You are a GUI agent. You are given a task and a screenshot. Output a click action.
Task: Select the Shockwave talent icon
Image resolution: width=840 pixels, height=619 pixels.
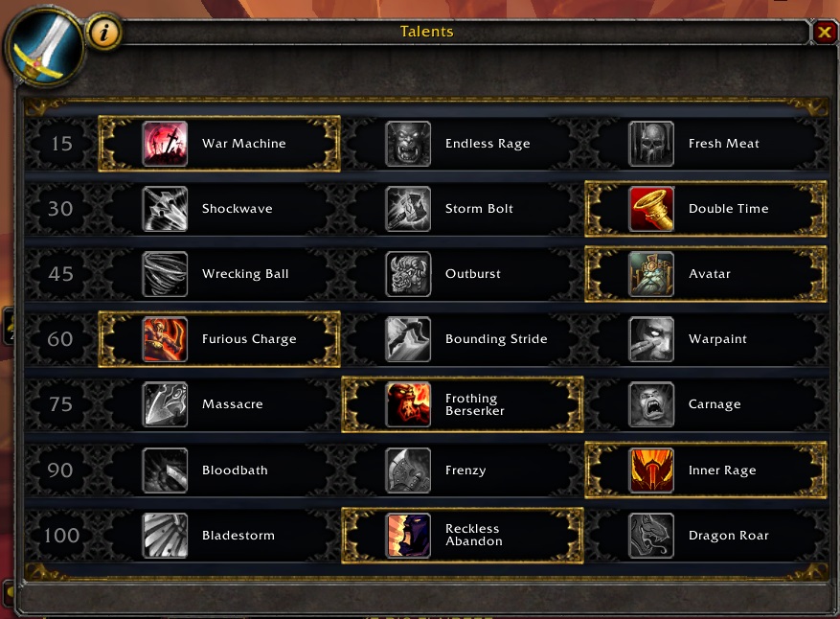coord(165,209)
